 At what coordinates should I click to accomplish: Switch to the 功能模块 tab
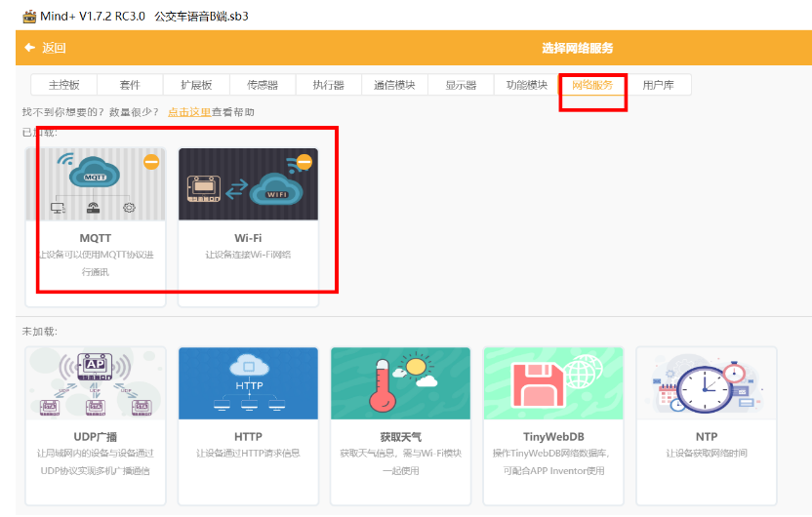(527, 85)
